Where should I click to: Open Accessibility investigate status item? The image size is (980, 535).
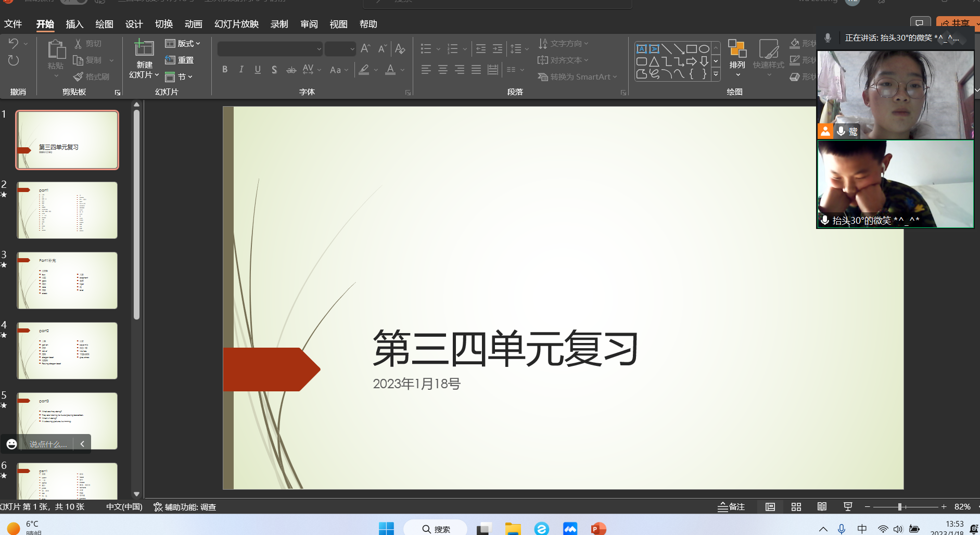tap(185, 507)
